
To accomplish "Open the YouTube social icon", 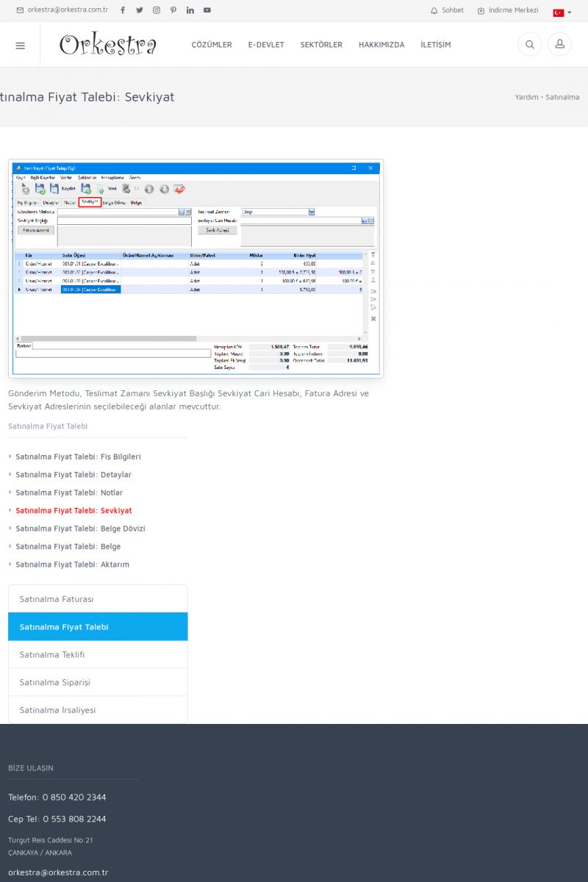I will click(207, 10).
